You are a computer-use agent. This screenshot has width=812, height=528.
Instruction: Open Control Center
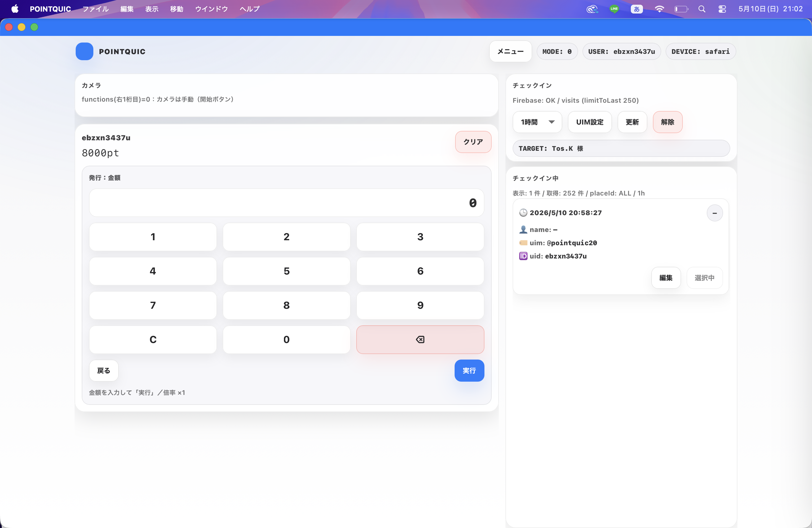pyautogui.click(x=722, y=9)
